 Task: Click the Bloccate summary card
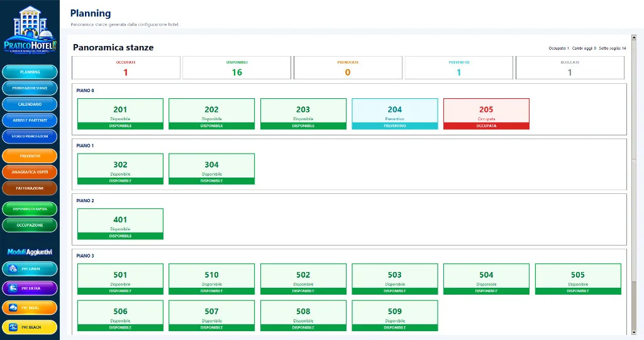[x=570, y=68]
